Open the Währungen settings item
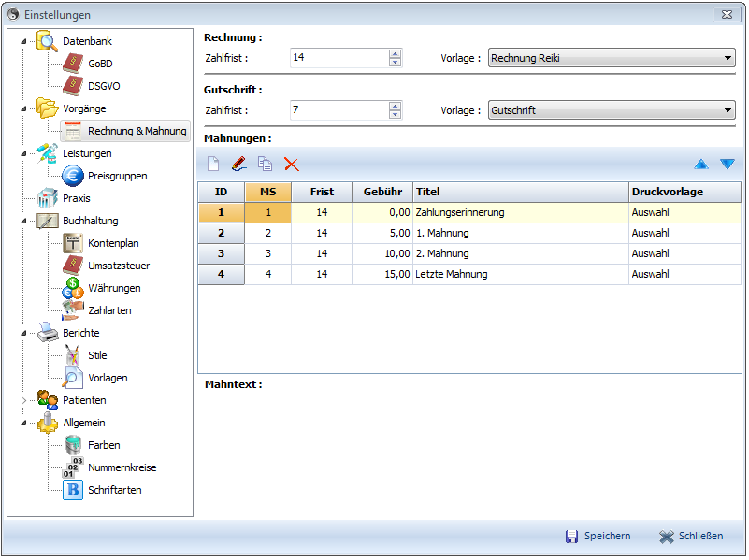This screenshot has width=749, height=560. [113, 288]
